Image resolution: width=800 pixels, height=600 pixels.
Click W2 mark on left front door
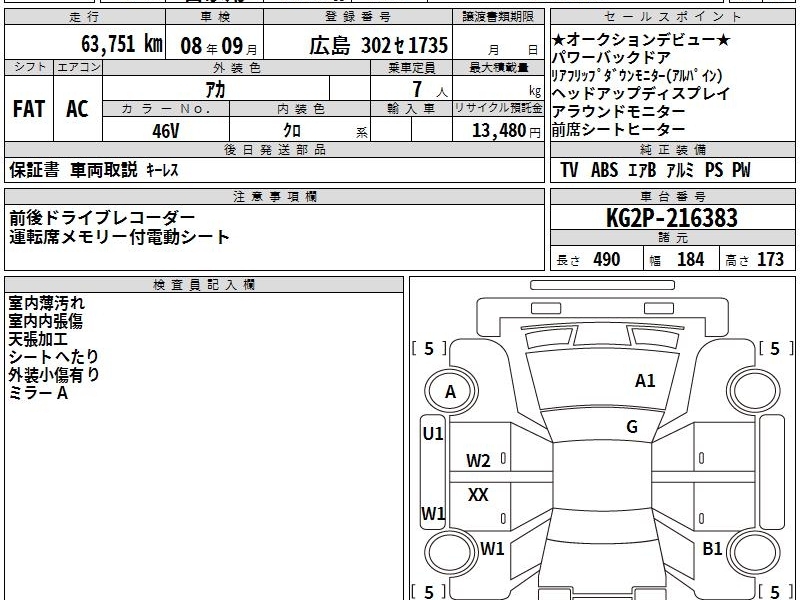click(x=478, y=461)
